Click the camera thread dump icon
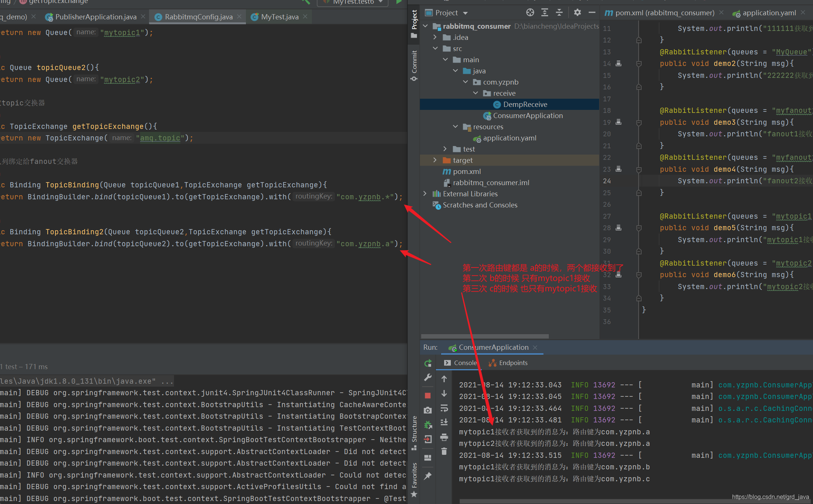Screen dimensions: 813x504 428,410
